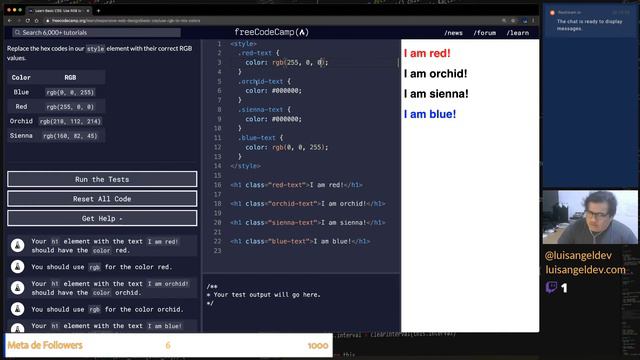
Task: Click the freeCodeCamp logo
Action: (271, 32)
